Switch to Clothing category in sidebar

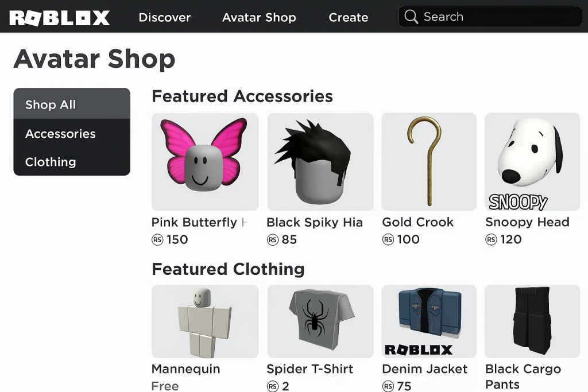click(x=72, y=162)
